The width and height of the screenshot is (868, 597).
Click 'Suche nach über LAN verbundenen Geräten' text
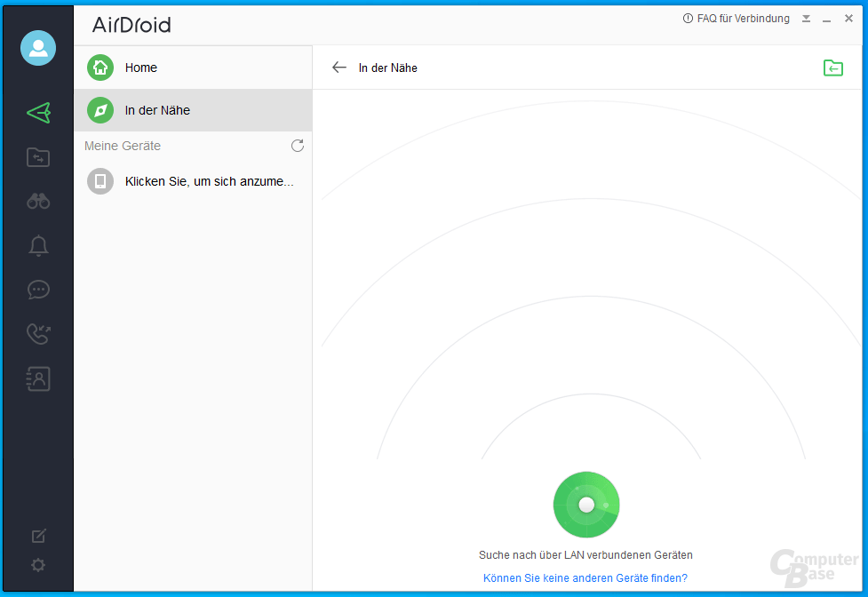coord(585,554)
